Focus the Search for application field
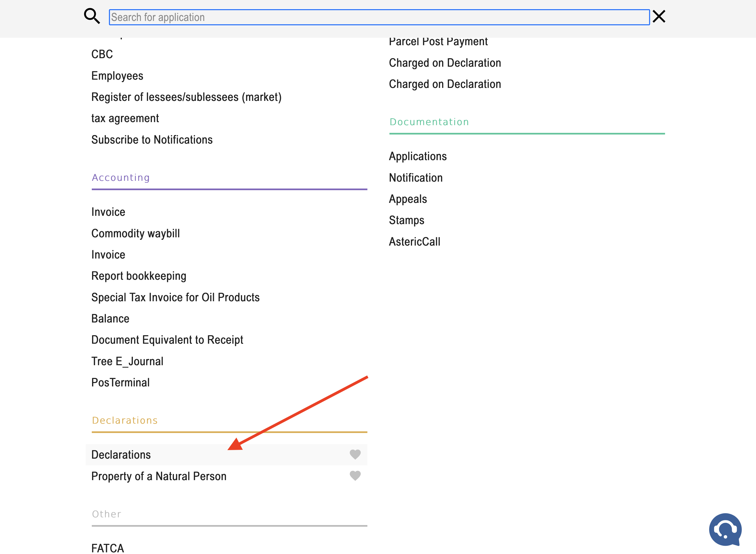Screen dimensions: 756x554 pyautogui.click(x=379, y=17)
